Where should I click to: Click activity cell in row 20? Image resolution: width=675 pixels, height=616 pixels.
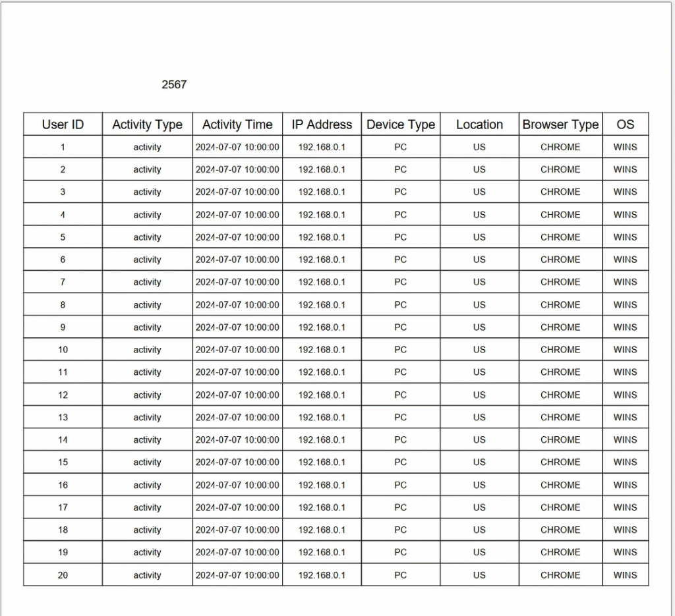[x=147, y=574]
